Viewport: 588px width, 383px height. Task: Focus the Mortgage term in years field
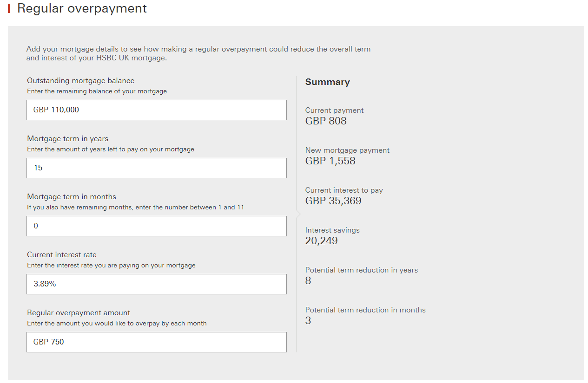click(156, 168)
